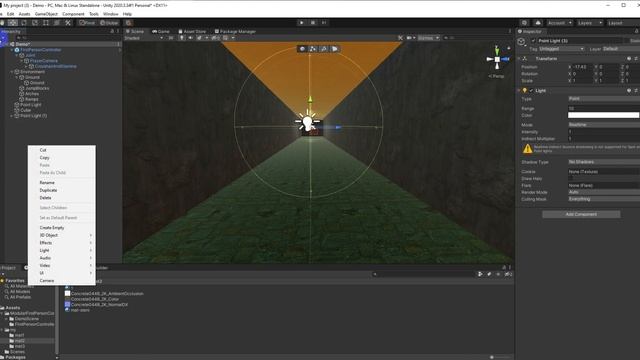Toggle the Light component enabled checkbox

pos(531,91)
